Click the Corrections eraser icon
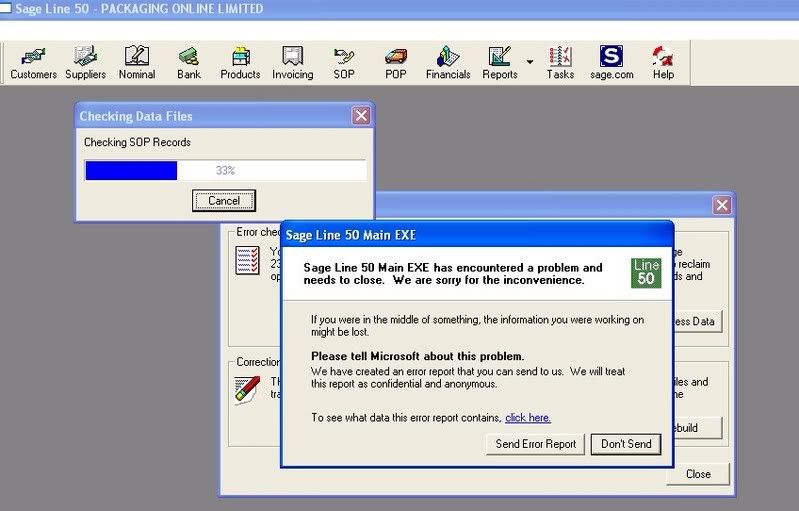Image resolution: width=799 pixels, height=511 pixels. click(x=247, y=390)
